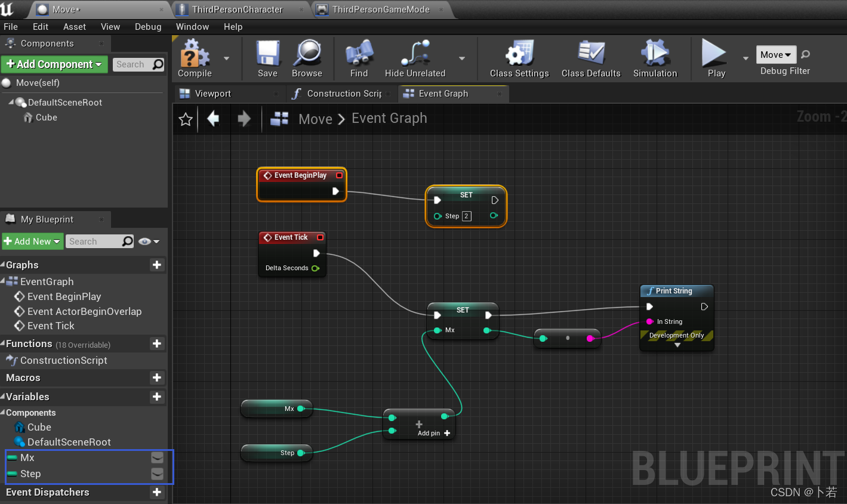Open the Edit menu
The height and width of the screenshot is (504, 847).
(x=41, y=27)
